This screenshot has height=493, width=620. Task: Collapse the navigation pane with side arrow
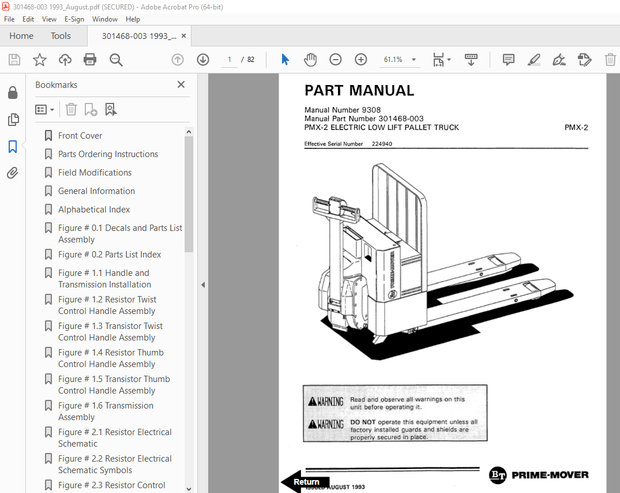pos(203,285)
